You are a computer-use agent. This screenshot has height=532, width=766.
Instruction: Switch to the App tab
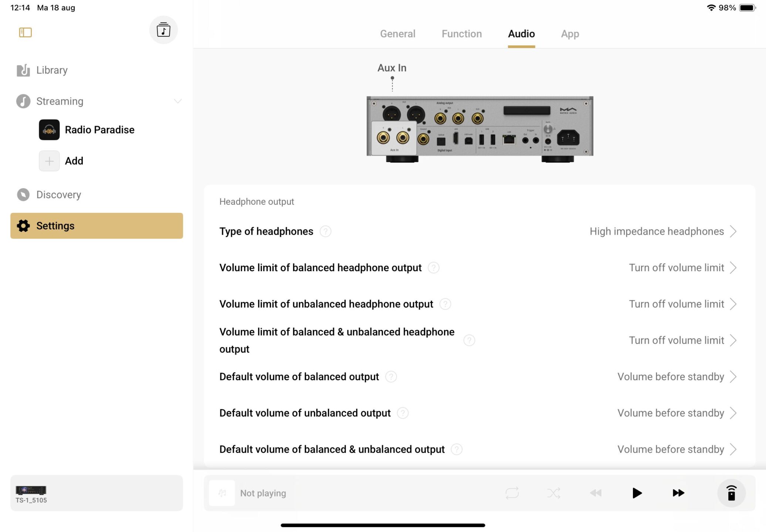[x=570, y=34]
